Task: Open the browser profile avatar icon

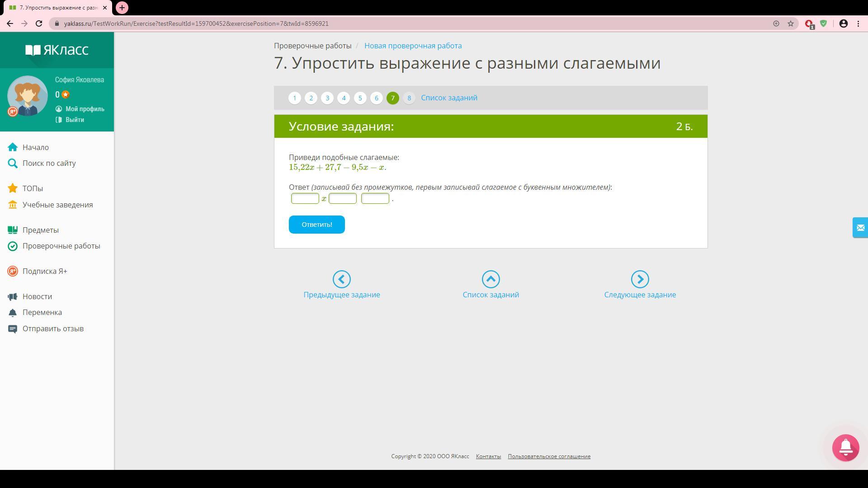Action: (843, 23)
